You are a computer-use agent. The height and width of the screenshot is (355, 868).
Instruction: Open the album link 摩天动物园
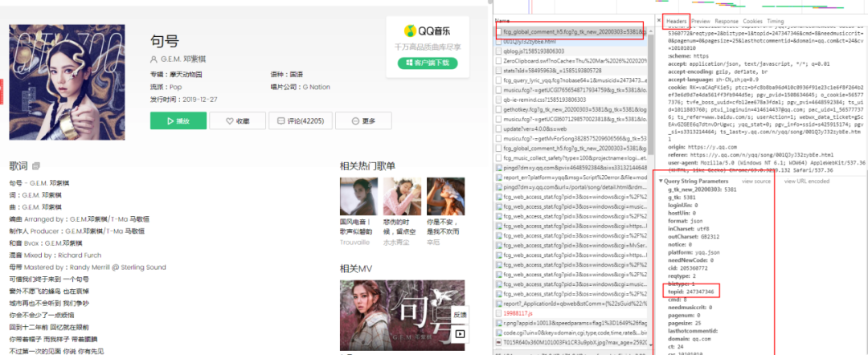186,75
